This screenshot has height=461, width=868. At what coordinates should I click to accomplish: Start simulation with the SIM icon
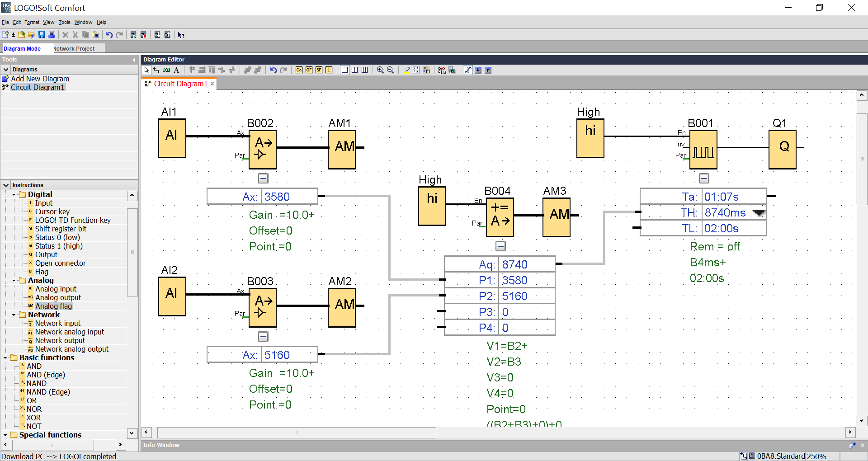click(442, 70)
